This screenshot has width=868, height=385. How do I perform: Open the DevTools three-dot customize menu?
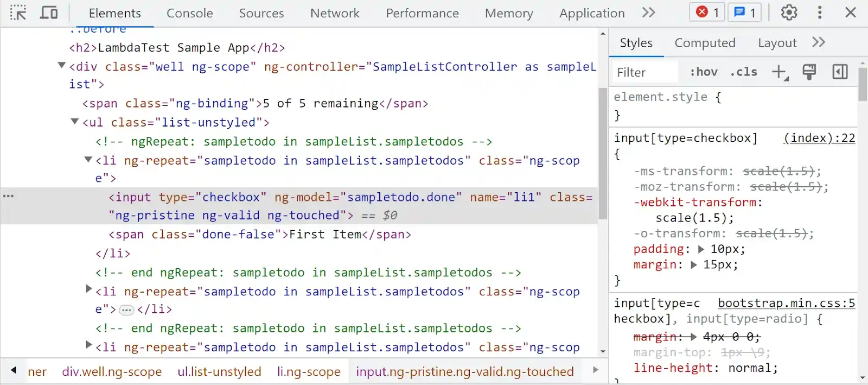click(820, 12)
